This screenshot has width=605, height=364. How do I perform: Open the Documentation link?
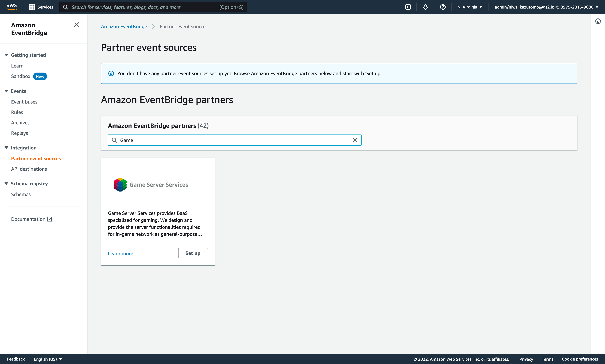[x=28, y=219]
